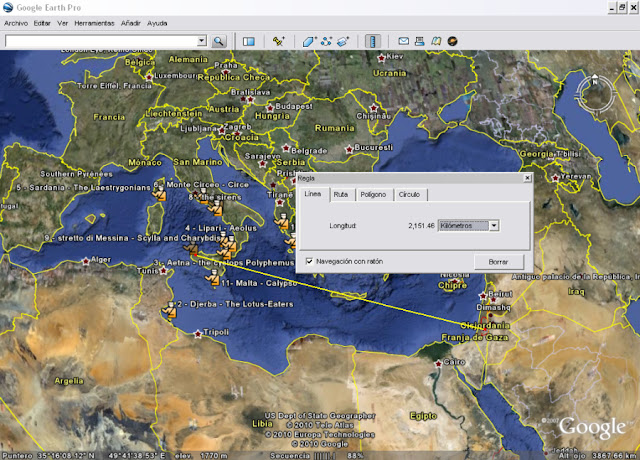Click the Tripoli star marker
The width and height of the screenshot is (640, 460).
click(198, 334)
